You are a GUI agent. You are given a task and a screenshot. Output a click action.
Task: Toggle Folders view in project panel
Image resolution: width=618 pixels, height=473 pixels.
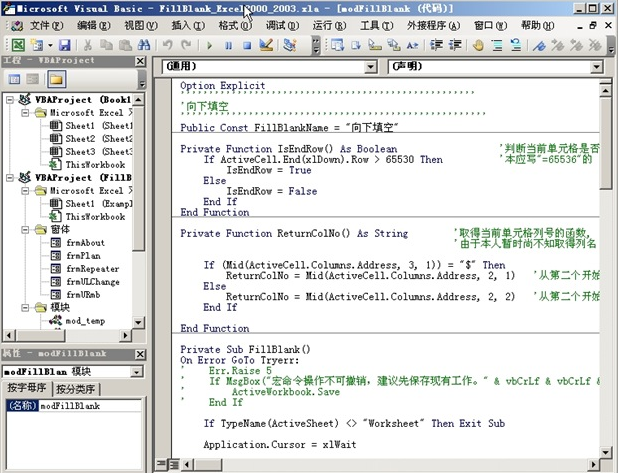(x=56, y=79)
